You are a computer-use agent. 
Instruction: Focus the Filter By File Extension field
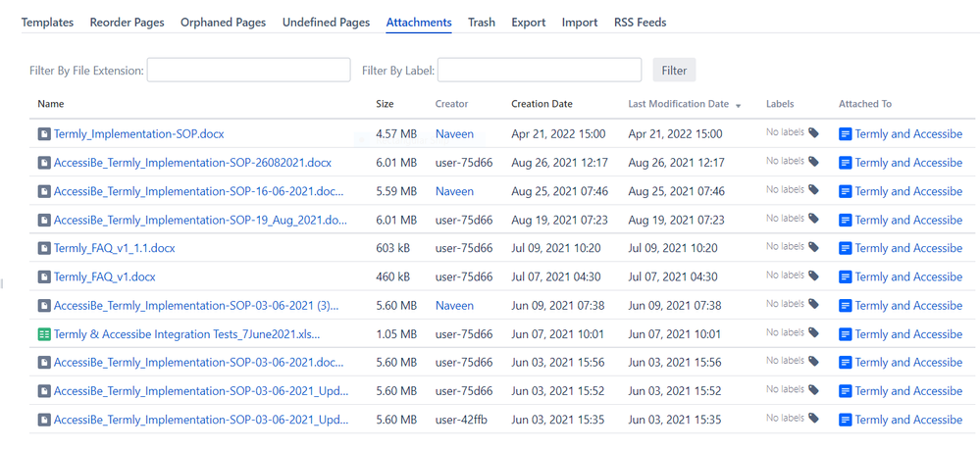(249, 70)
